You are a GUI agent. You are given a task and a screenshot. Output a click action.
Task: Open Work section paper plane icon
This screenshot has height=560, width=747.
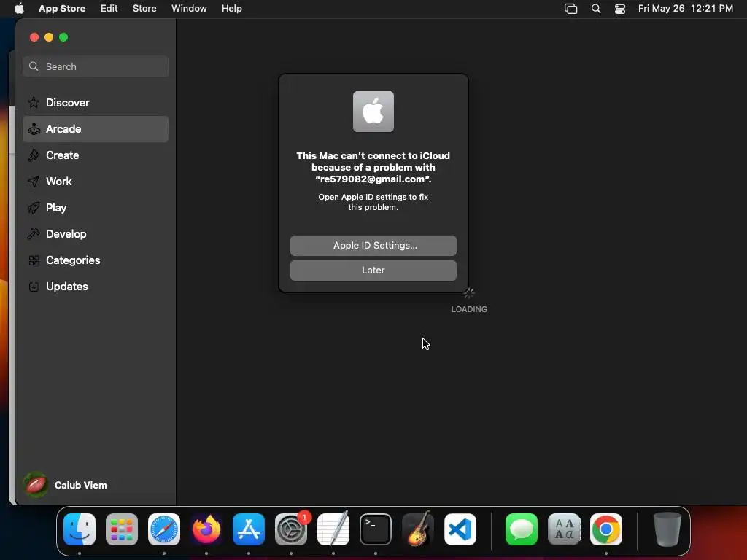pos(34,182)
